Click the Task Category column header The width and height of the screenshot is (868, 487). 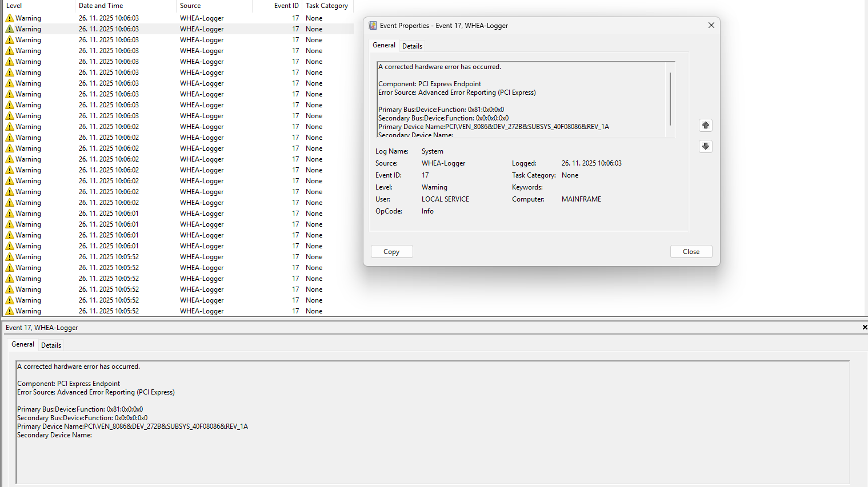coord(327,6)
